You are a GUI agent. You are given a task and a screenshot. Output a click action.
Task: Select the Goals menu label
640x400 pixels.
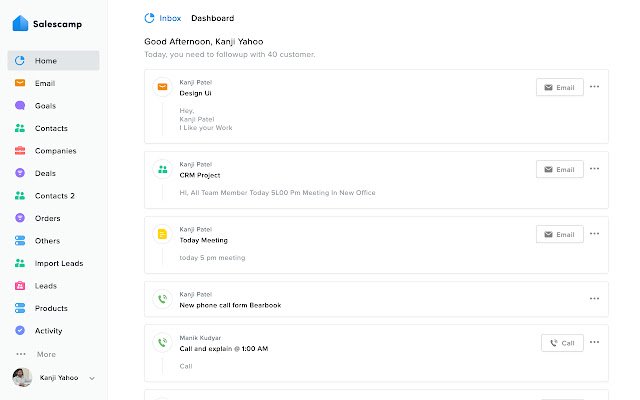[45, 106]
